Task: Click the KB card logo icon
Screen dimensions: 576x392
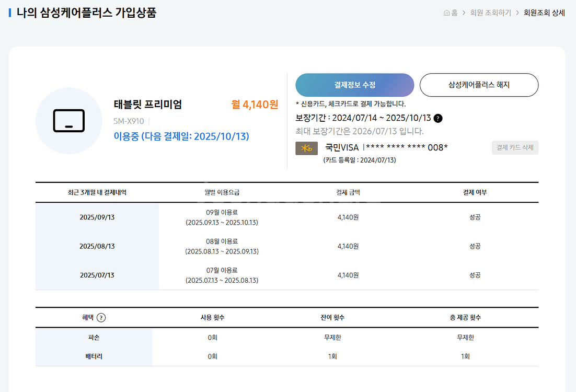Action: tap(307, 148)
